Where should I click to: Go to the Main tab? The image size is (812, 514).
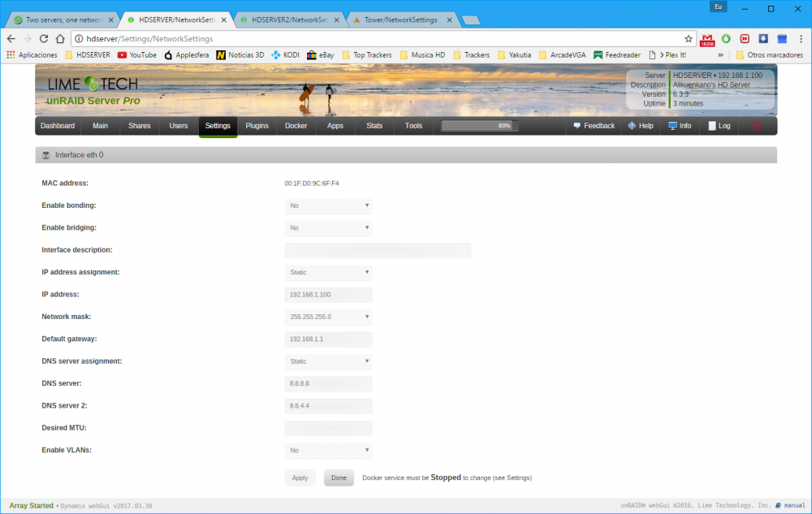click(x=101, y=126)
